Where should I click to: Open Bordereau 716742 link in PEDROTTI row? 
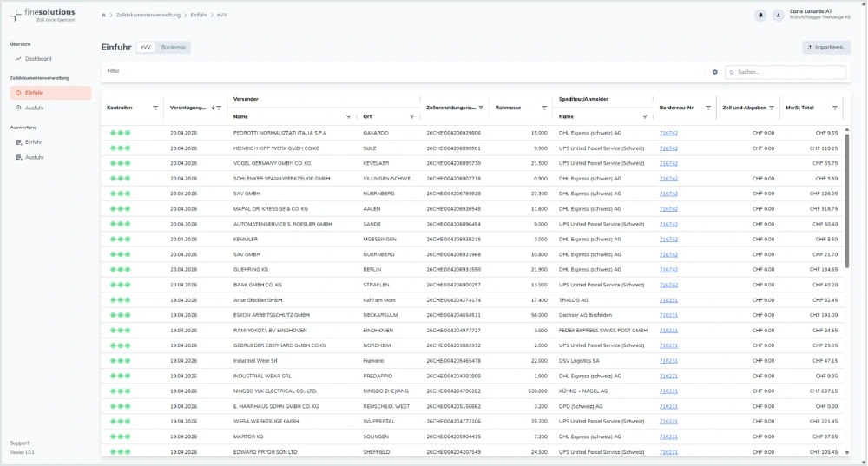point(668,134)
